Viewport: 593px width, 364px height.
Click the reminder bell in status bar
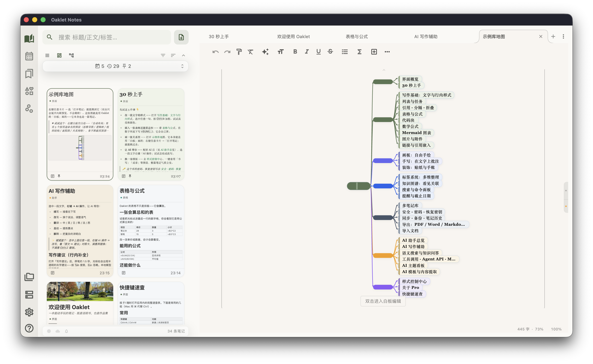point(66,331)
